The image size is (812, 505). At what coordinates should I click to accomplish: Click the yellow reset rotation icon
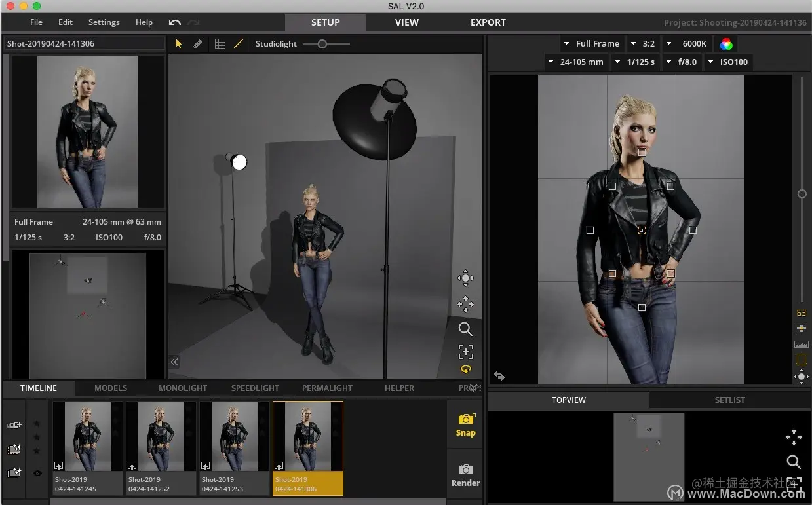pyautogui.click(x=465, y=369)
